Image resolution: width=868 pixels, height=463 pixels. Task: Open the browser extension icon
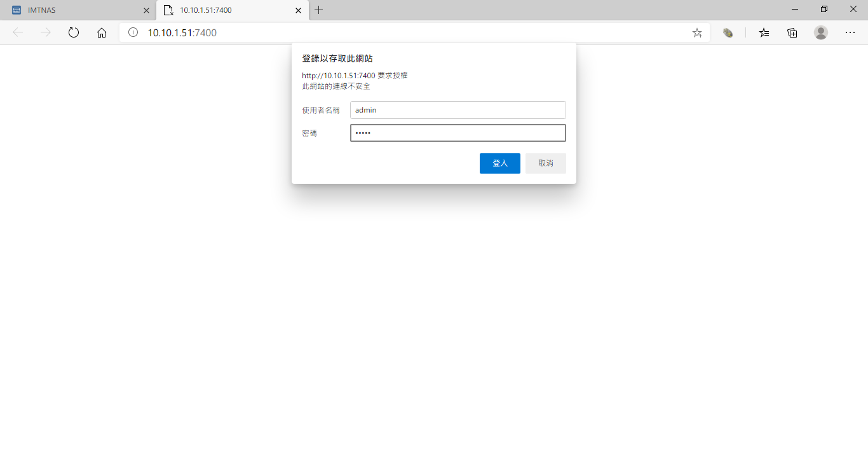tap(728, 32)
